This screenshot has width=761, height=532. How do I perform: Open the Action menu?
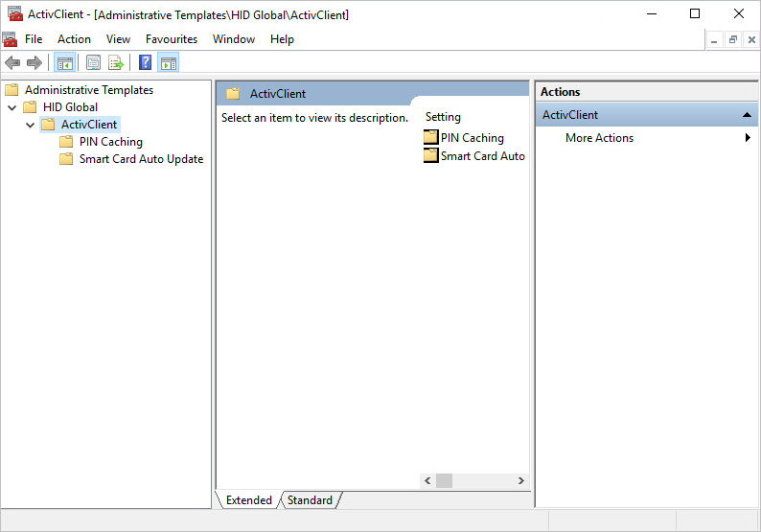pyautogui.click(x=74, y=39)
